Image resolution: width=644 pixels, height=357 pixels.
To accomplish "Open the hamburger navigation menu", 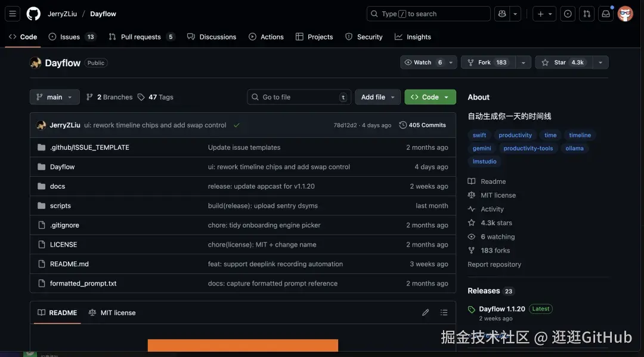I will click(13, 14).
